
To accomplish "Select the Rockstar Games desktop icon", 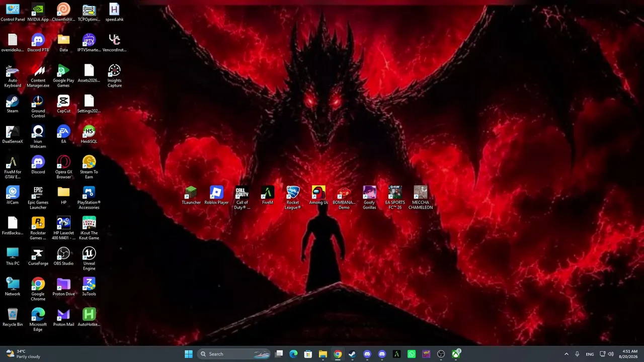I will coord(38,229).
